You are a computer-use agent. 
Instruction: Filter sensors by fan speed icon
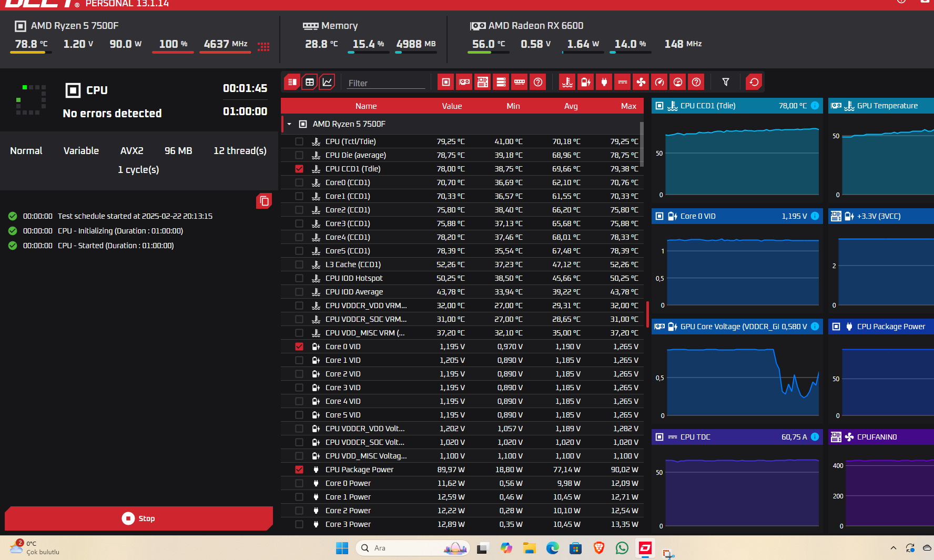click(641, 82)
